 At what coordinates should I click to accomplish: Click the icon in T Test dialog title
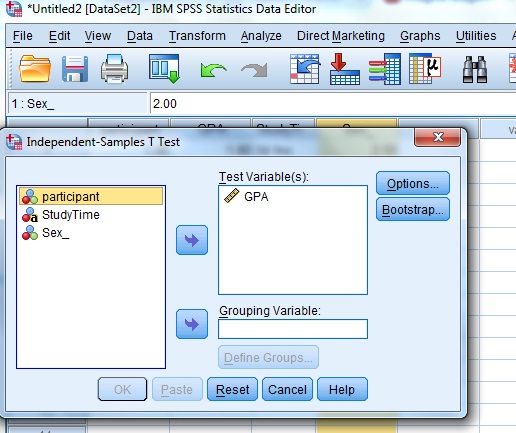[14, 142]
